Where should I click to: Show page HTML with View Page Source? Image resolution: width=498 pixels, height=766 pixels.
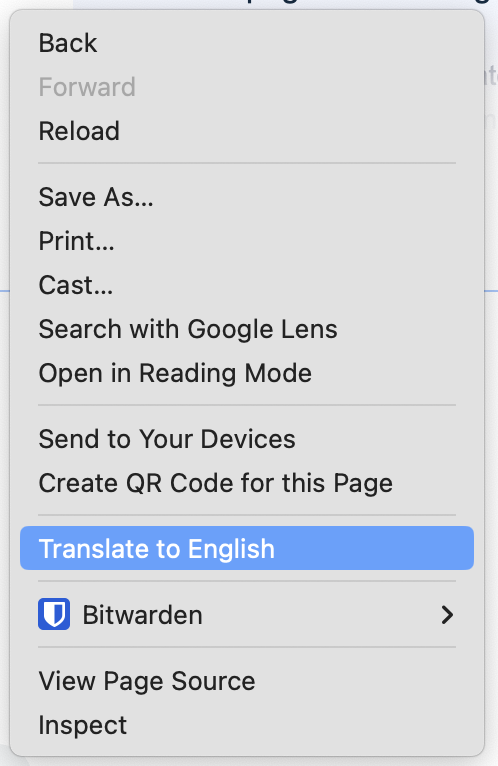pos(247,681)
